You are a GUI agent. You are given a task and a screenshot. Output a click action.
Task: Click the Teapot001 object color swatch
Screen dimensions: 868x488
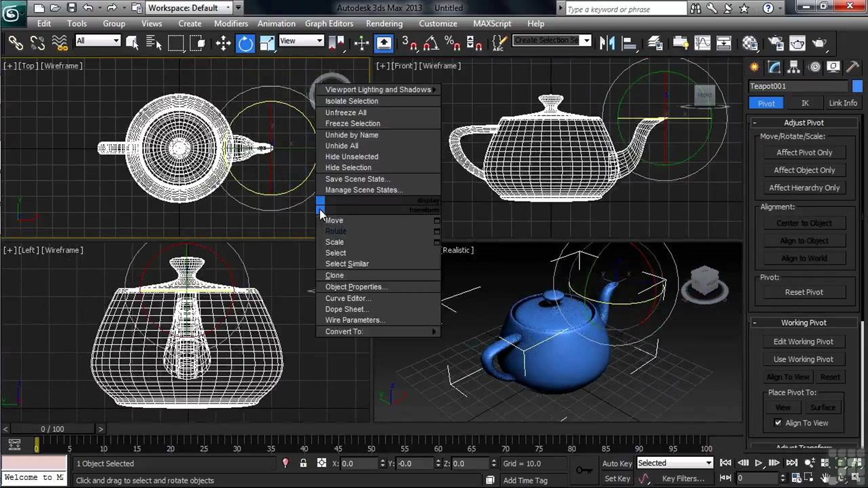(857, 86)
